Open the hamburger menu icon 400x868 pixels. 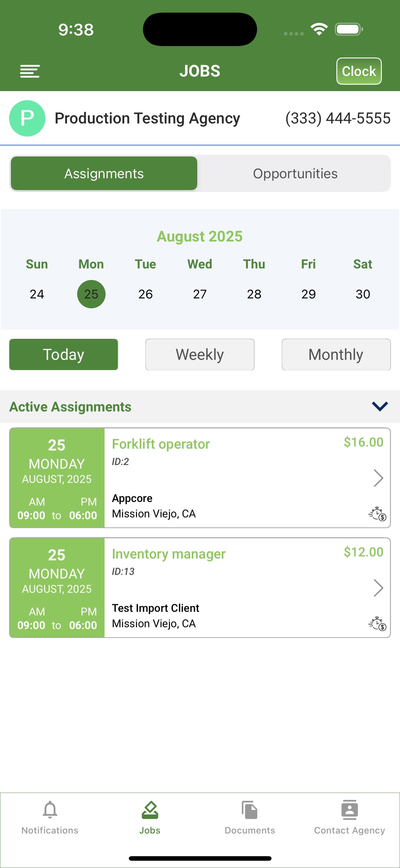[x=30, y=71]
